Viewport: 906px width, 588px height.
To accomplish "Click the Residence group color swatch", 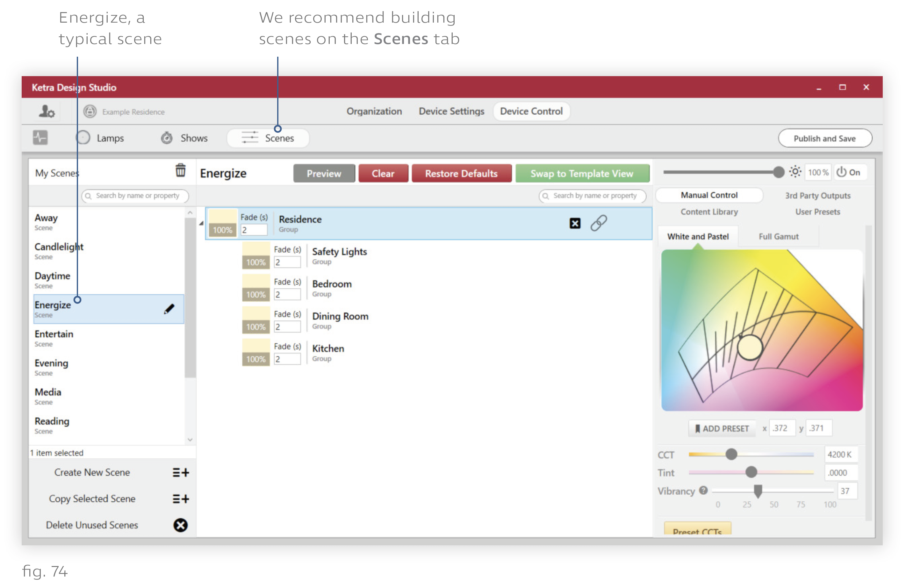I will pos(223,223).
